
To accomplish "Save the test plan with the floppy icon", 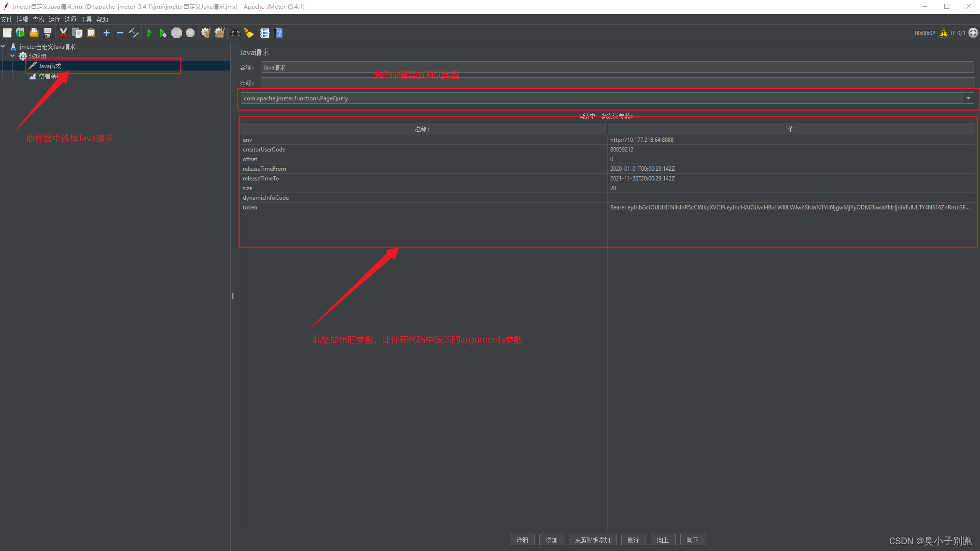I will click(x=48, y=33).
